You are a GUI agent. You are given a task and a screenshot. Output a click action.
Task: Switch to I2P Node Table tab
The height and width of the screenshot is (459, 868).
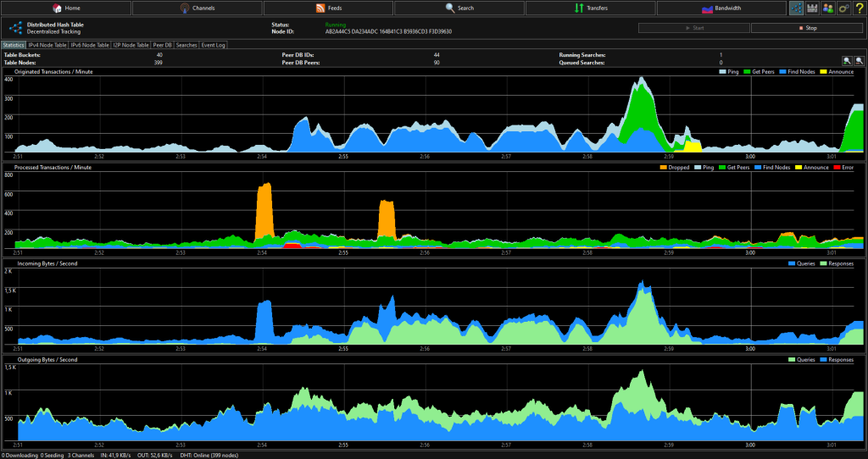[131, 45]
